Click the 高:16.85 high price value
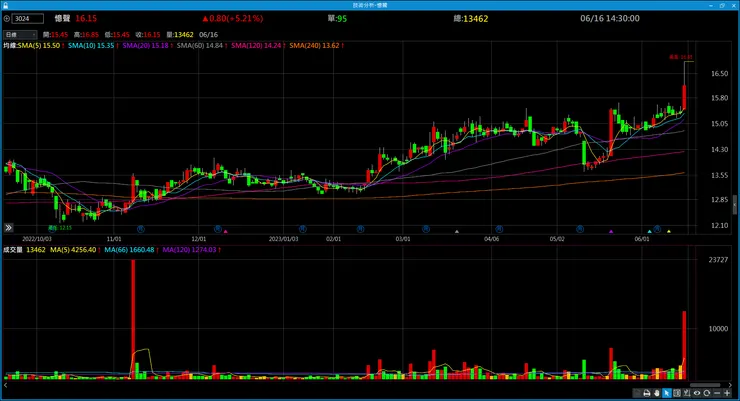 pyautogui.click(x=86, y=34)
